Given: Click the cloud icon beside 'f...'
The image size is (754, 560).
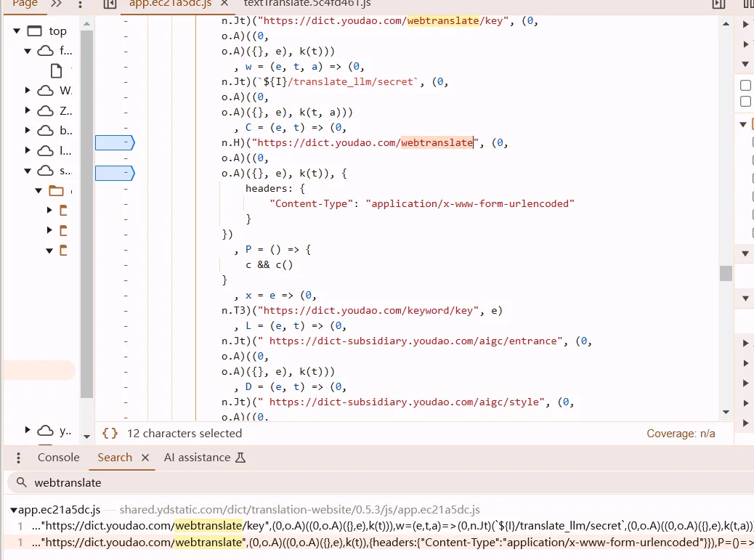Looking at the screenshot, I should click(x=46, y=50).
